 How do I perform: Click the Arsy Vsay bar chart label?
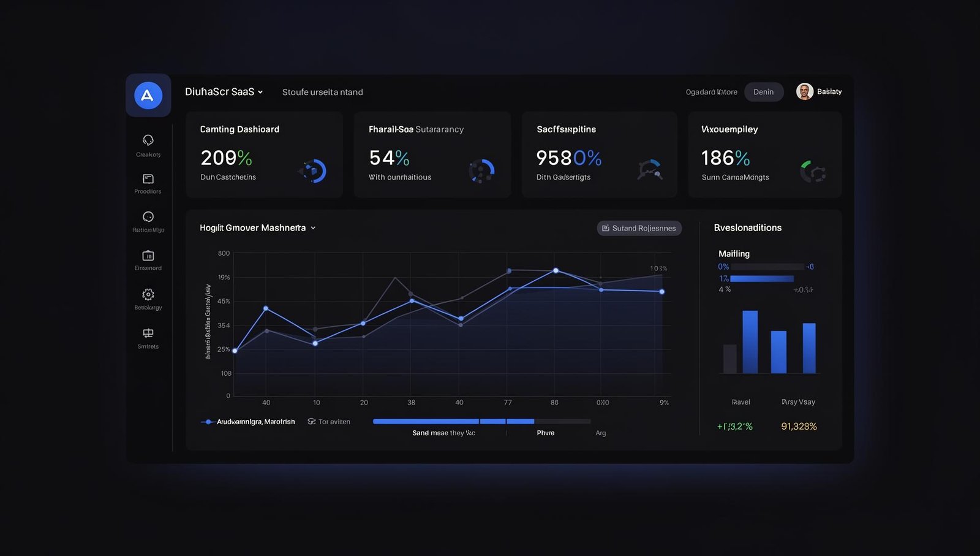pos(799,402)
